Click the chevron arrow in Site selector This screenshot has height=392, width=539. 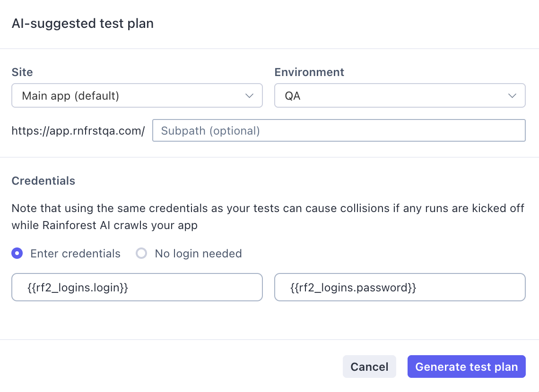coord(250,96)
